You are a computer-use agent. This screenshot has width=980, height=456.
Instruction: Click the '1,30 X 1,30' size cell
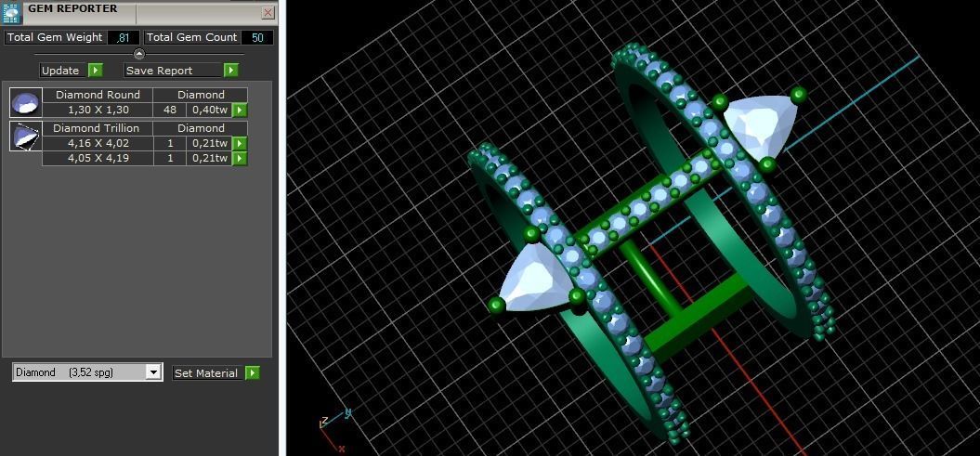(98, 110)
